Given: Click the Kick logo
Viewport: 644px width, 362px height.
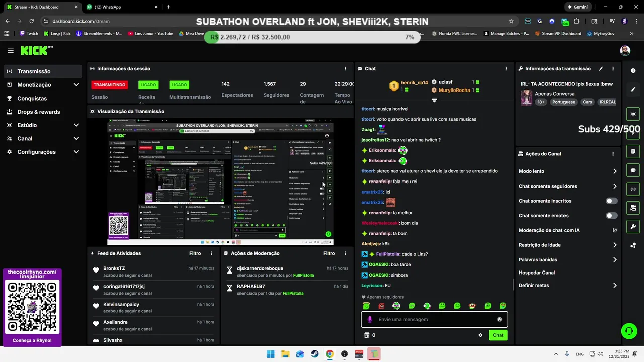Looking at the screenshot, I should click(36, 50).
